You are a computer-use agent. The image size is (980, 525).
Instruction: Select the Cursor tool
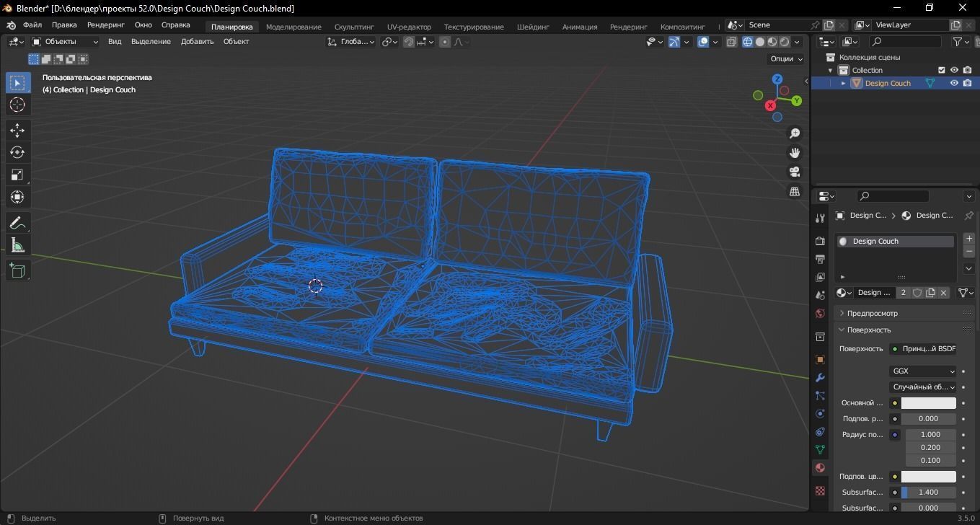click(17, 105)
